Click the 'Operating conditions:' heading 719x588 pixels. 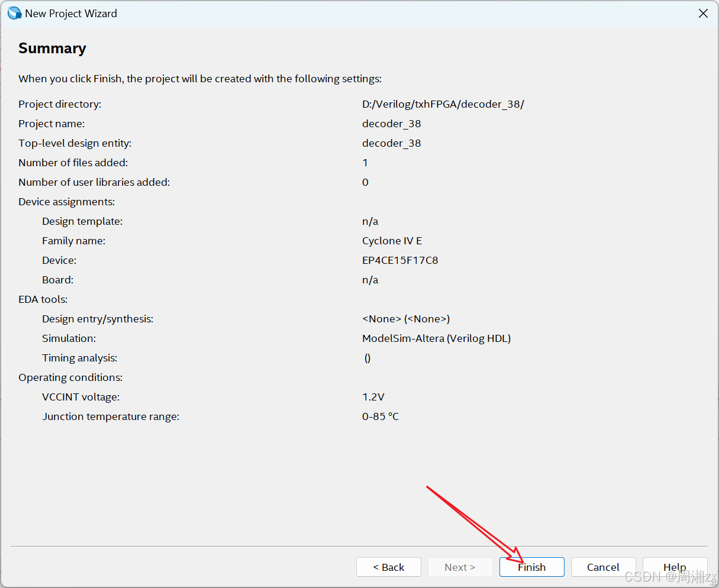(x=70, y=377)
